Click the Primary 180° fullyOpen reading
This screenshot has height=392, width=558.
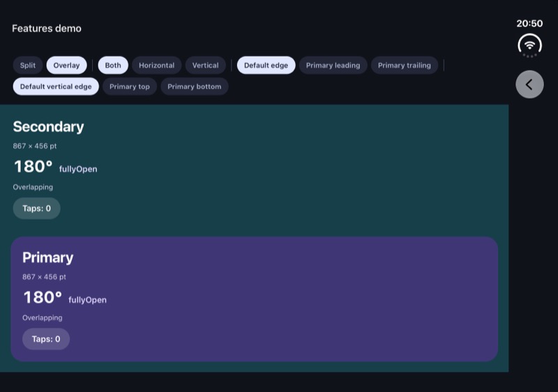click(65, 297)
